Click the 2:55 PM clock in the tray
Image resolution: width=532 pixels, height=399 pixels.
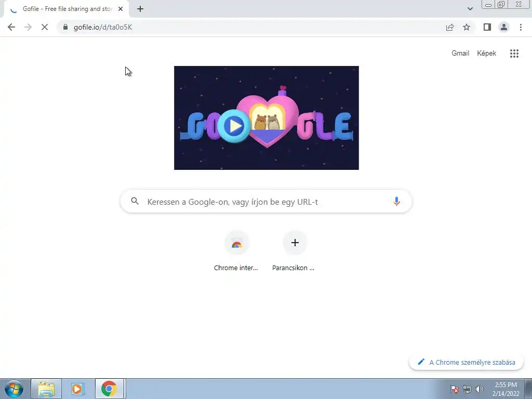tap(506, 389)
